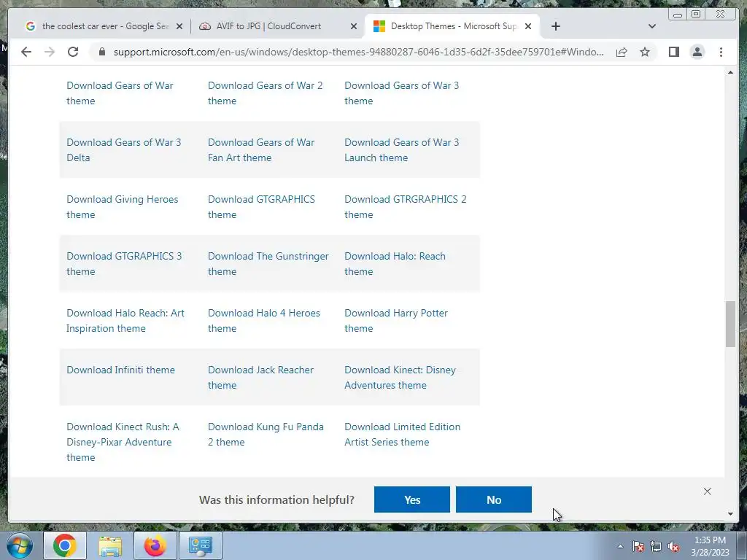Open Gears of War Fan Art theme
This screenshot has height=560, width=747.
261,150
